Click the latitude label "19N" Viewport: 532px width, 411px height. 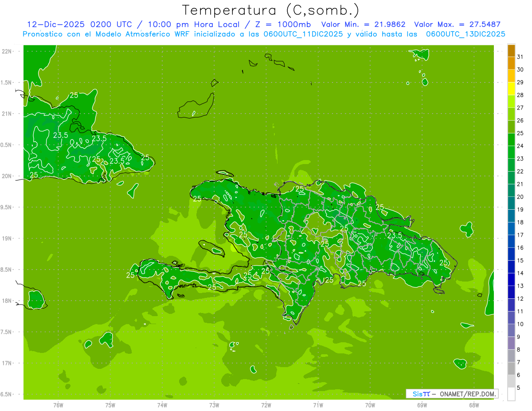[x=8, y=238]
